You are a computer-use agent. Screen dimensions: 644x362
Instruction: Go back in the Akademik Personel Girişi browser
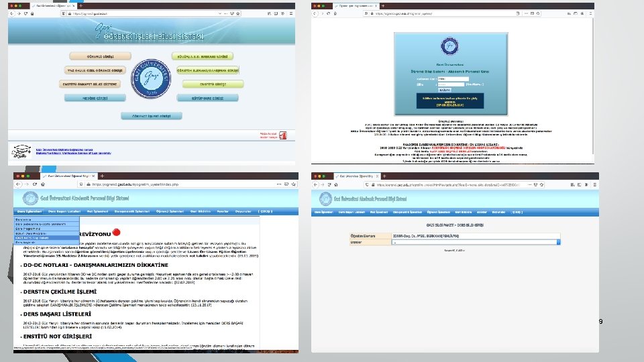coord(315,13)
